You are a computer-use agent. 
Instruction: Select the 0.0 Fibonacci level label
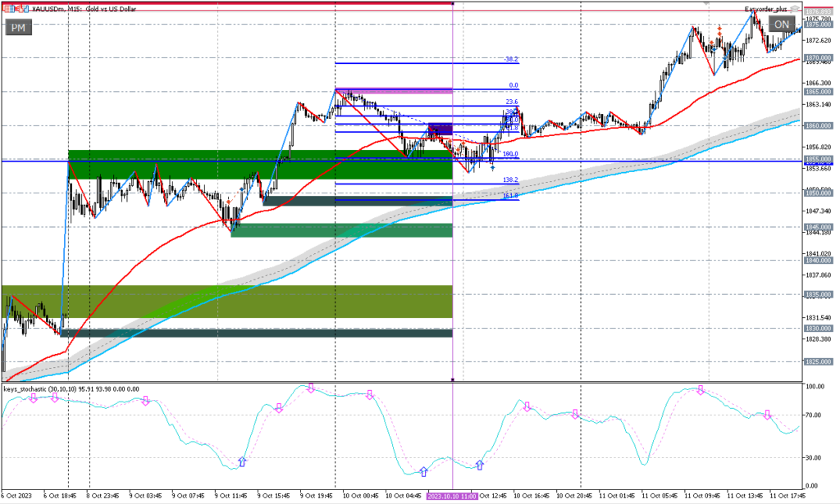point(514,85)
